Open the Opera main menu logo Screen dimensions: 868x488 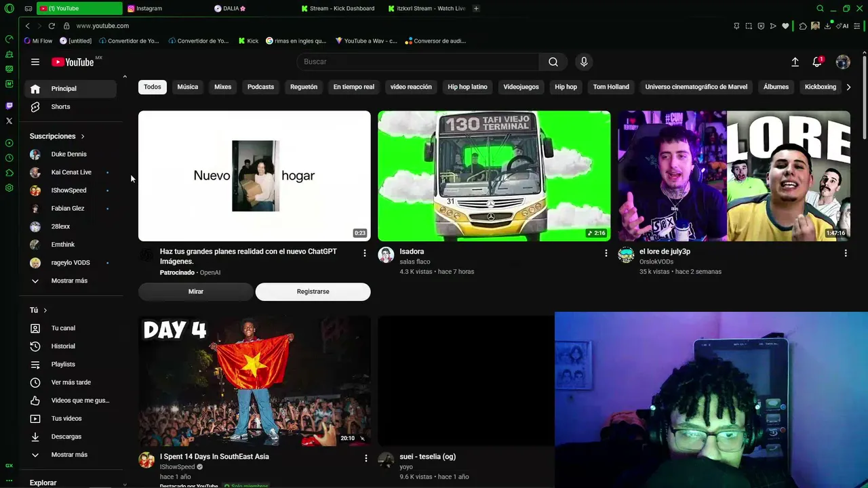[9, 9]
